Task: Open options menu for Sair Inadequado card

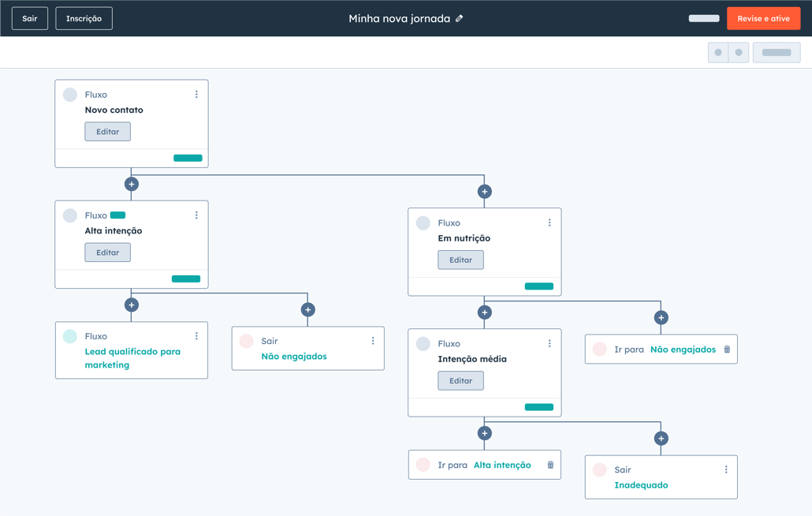Action: [x=726, y=469]
